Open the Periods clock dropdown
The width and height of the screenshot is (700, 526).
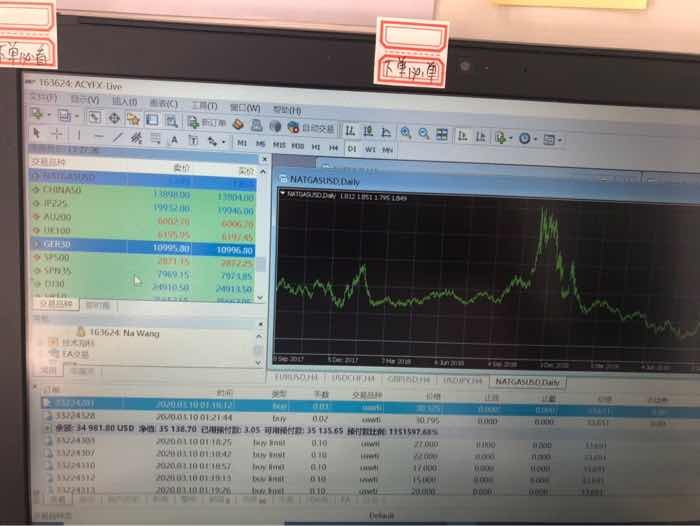(528, 139)
